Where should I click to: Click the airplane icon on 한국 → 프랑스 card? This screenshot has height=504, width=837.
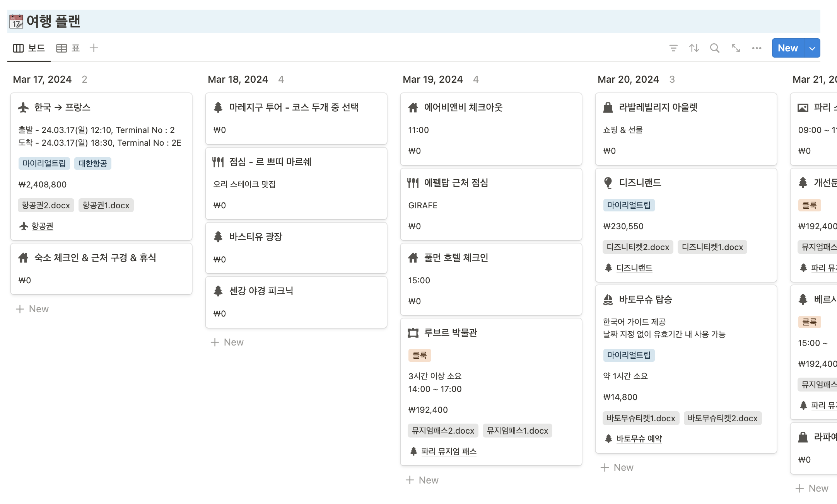coord(24,107)
